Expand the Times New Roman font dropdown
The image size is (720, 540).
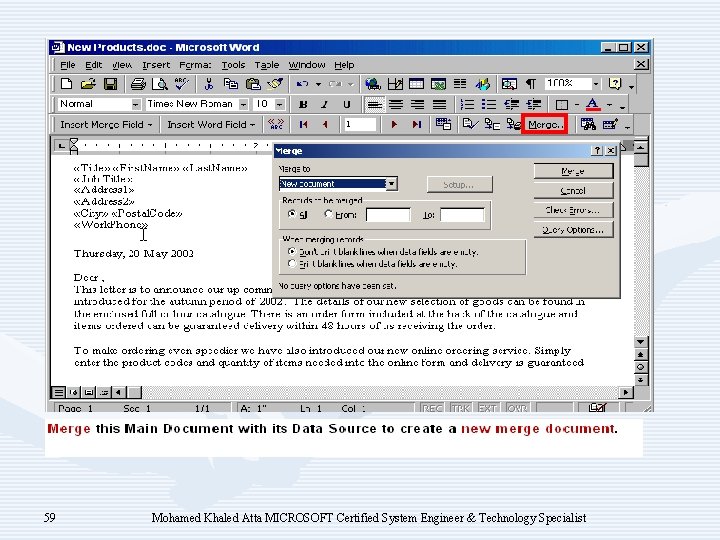(244, 105)
